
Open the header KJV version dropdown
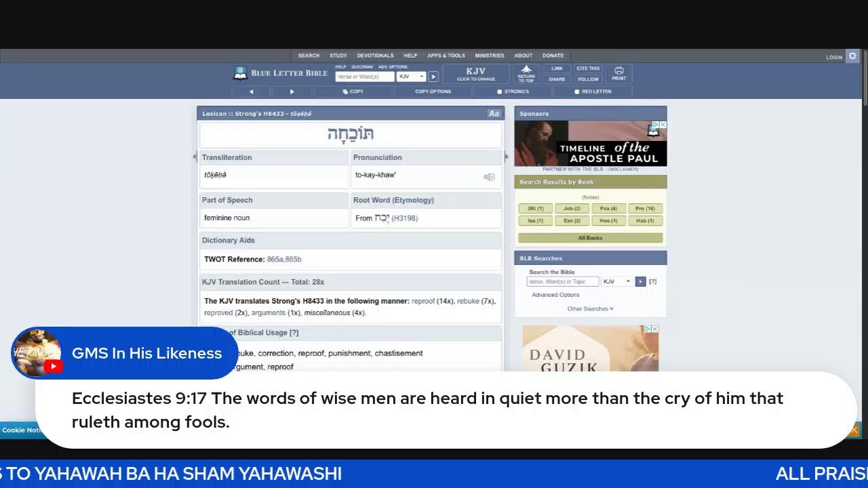pos(411,77)
